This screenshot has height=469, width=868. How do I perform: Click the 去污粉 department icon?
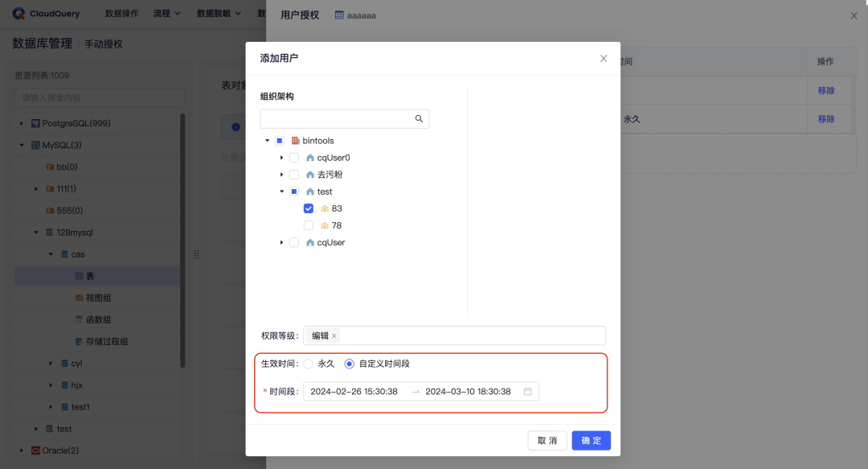tap(310, 175)
